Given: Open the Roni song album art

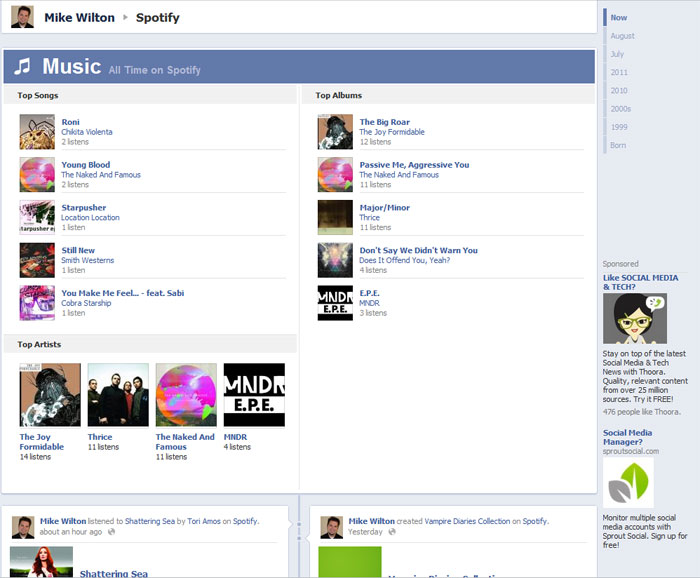Looking at the screenshot, I should click(37, 132).
